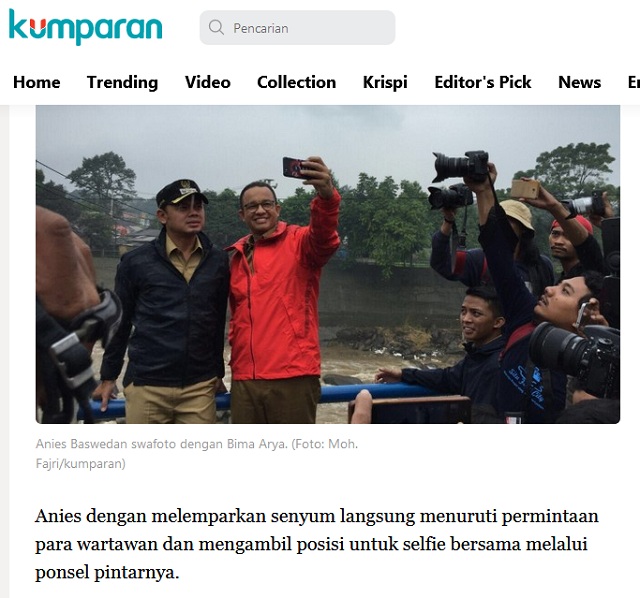Navigate to Editor's Pick

click(x=483, y=82)
